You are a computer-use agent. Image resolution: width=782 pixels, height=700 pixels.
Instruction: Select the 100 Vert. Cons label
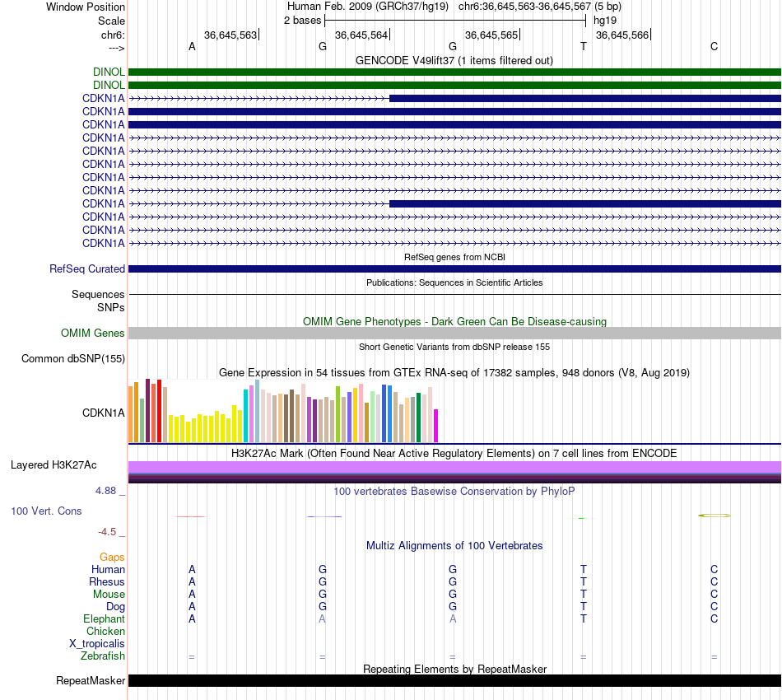click(x=46, y=511)
